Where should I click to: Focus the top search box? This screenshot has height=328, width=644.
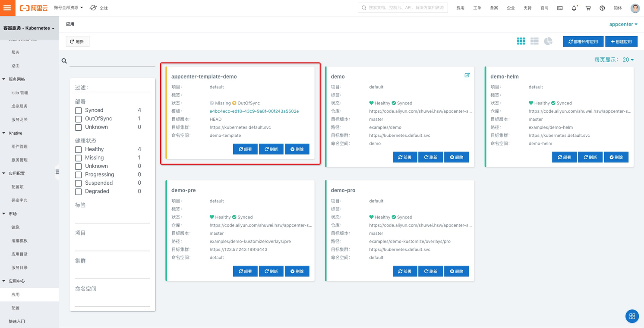point(403,8)
